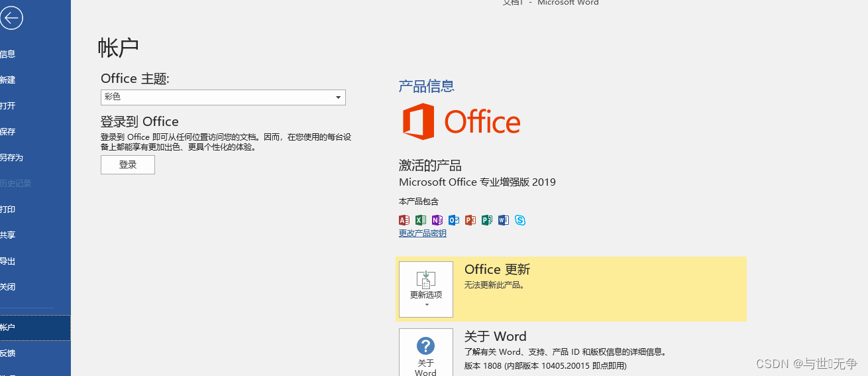Screen dimensions: 868x376
Task: Open Share in the sidebar
Action: 35,235
